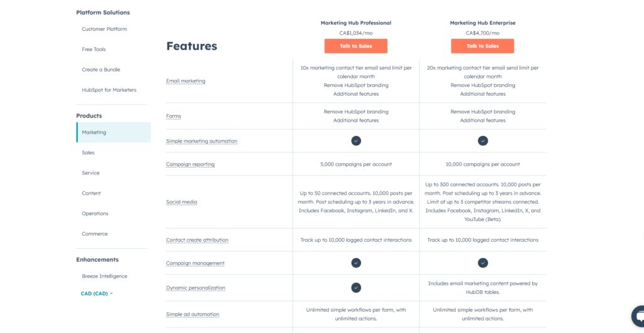
Task: Expand the CAD currency dropdown
Action: tap(97, 293)
